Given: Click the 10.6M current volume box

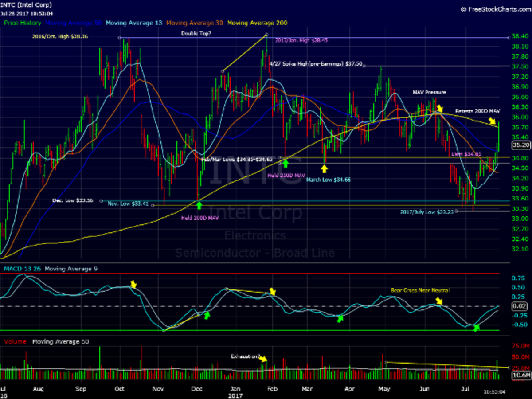Looking at the screenshot, I should [x=521, y=376].
